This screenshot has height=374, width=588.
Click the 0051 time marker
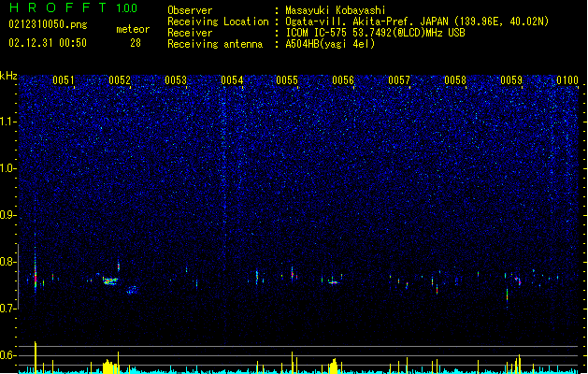[64, 80]
